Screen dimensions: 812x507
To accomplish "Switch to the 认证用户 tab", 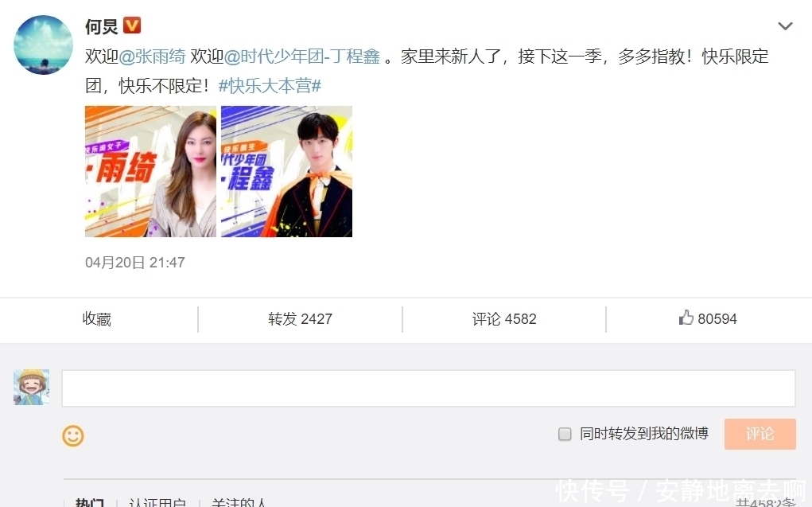I will (157, 502).
